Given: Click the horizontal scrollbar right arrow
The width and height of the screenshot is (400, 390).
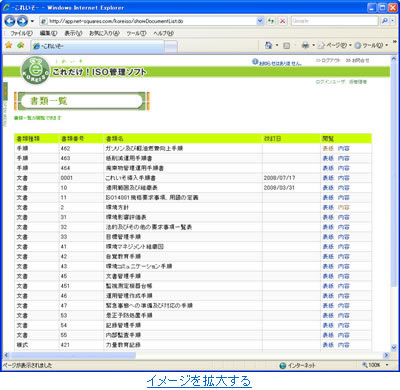Looking at the screenshot, I should coord(386,355).
